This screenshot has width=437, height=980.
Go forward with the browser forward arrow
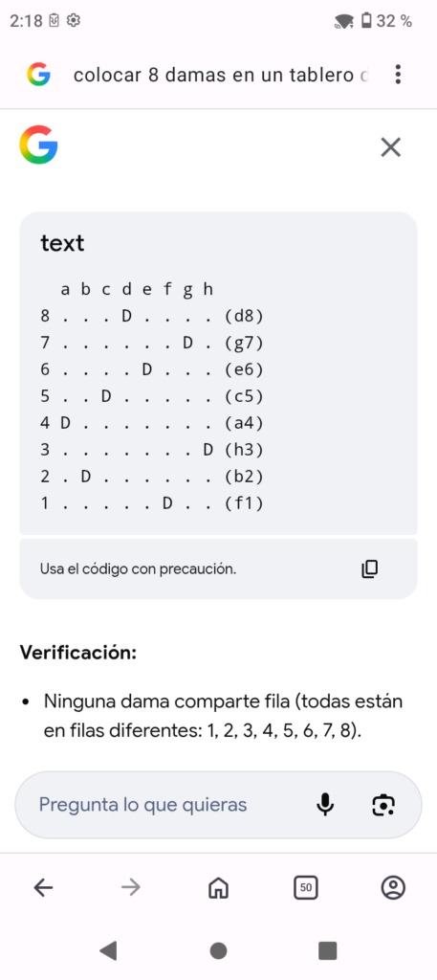(x=130, y=887)
